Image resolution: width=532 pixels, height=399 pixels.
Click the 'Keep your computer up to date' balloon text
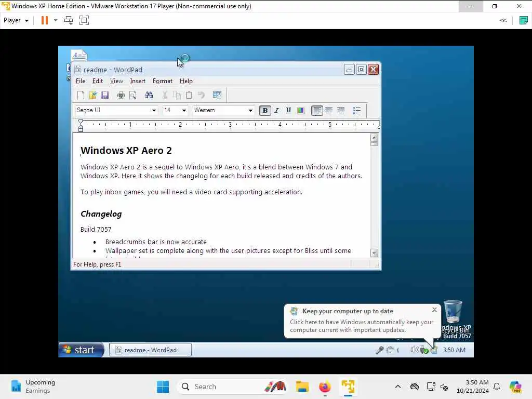click(x=348, y=311)
